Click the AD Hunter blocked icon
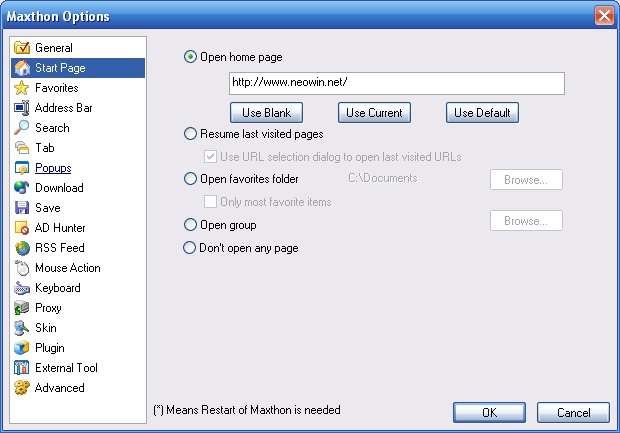 22,228
